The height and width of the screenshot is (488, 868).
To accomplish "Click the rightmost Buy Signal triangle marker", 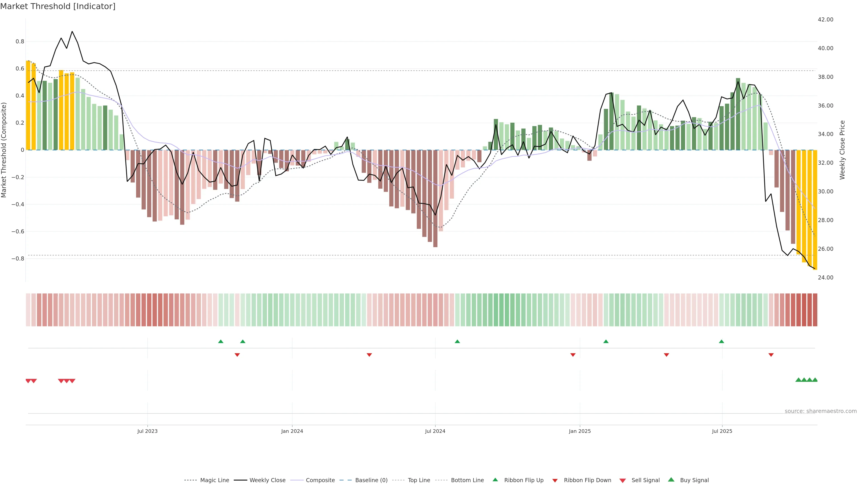I will click(x=815, y=380).
